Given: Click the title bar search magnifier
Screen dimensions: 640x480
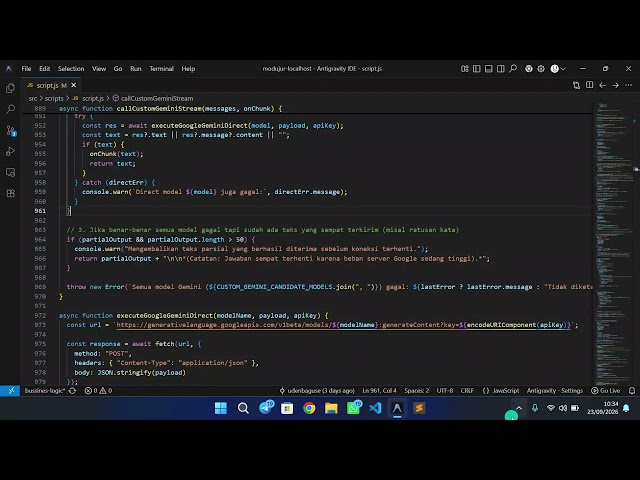Looking at the screenshot, I should coord(513,69).
